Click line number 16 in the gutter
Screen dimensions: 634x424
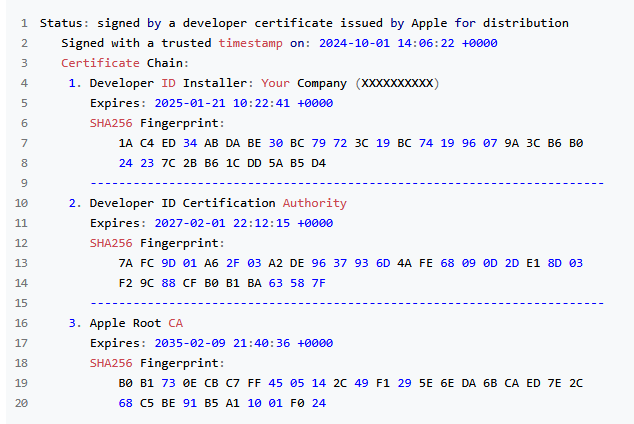click(x=21, y=323)
